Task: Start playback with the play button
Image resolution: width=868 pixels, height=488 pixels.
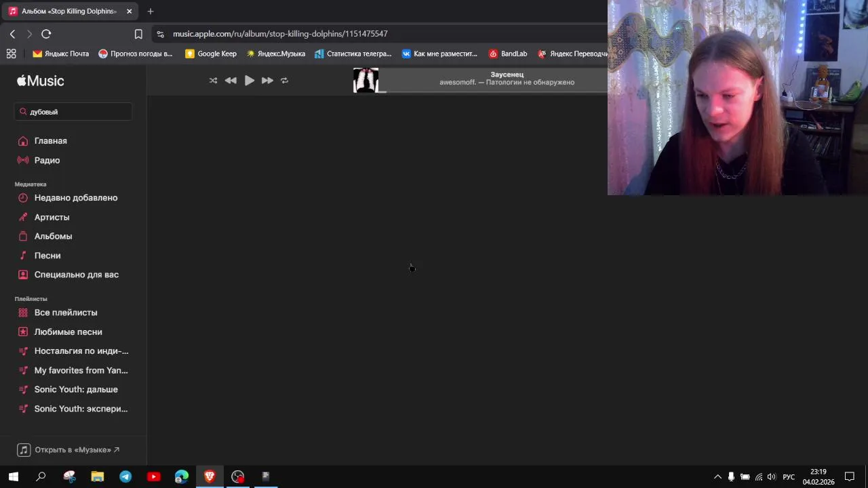Action: coord(250,81)
